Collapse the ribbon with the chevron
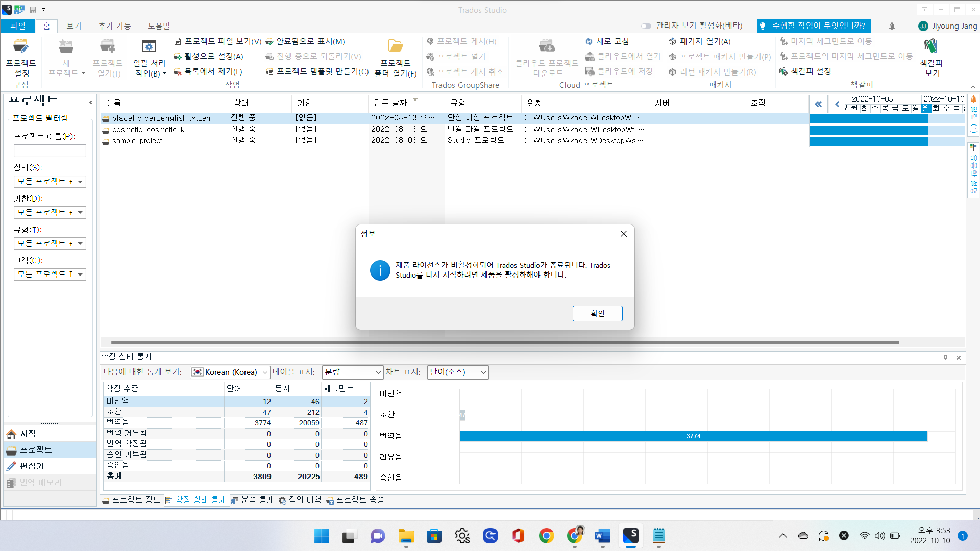 click(973, 87)
